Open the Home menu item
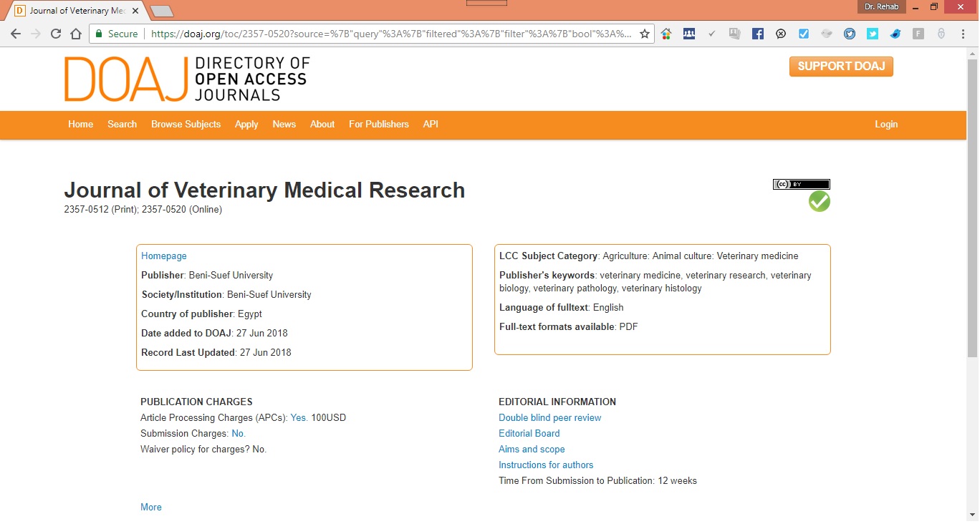Viewport: 980px width, 524px height. coord(81,124)
